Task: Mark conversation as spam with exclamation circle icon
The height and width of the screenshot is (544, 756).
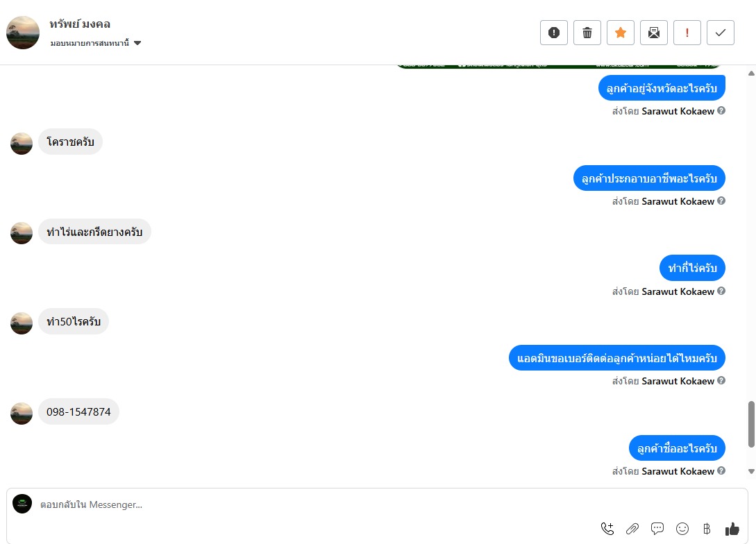Action: pyautogui.click(x=553, y=33)
